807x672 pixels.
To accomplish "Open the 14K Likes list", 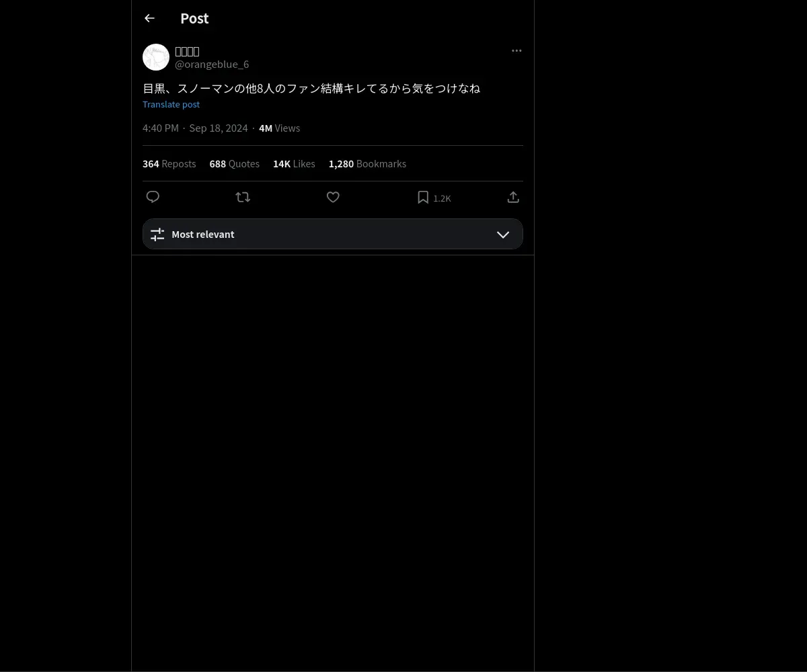I will tap(294, 164).
